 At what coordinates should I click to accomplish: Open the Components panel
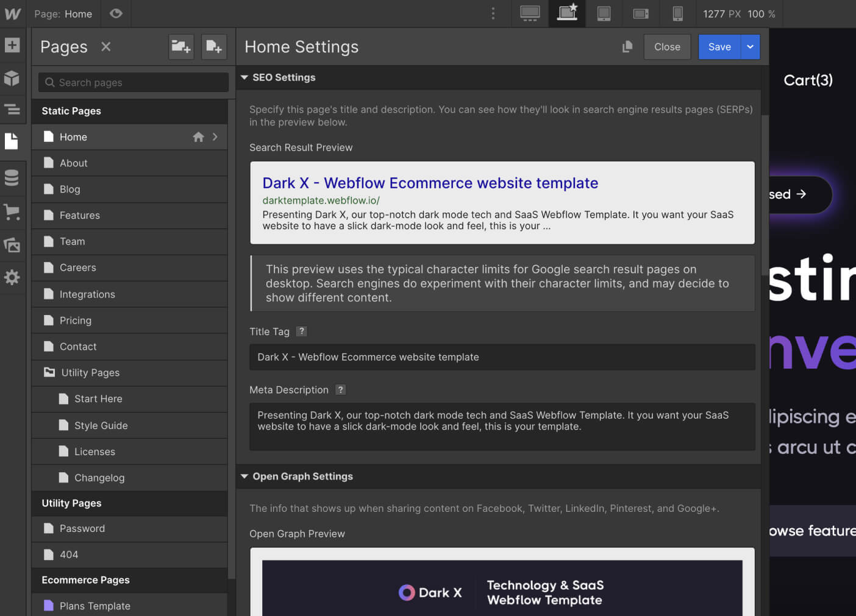click(x=13, y=79)
